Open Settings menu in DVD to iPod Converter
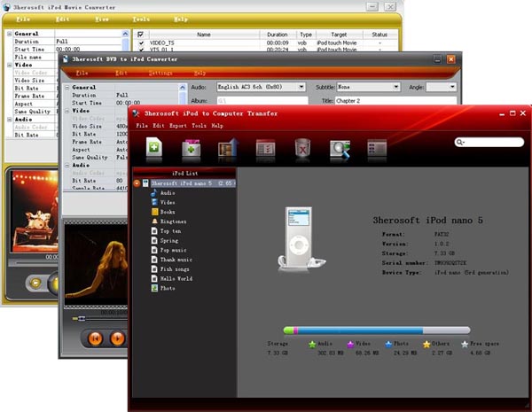 (160, 73)
